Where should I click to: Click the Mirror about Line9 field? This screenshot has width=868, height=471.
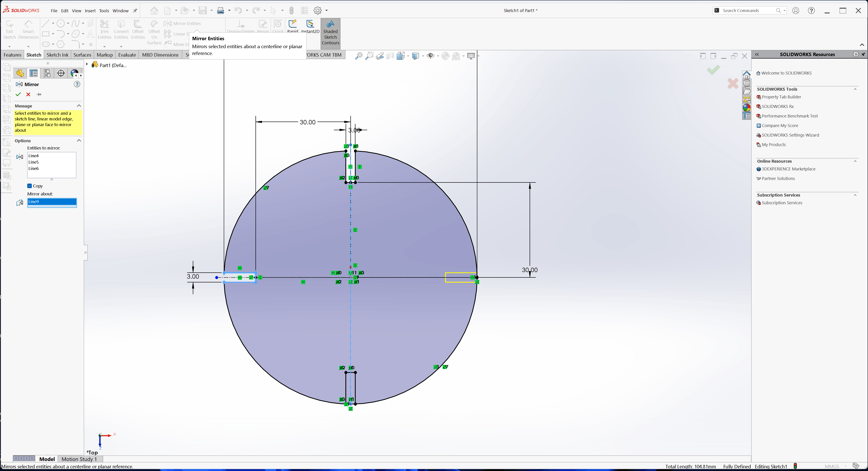pos(52,202)
